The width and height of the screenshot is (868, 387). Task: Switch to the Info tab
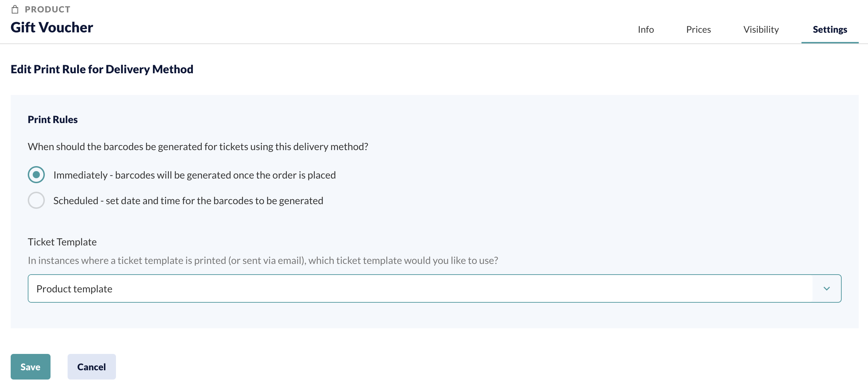click(646, 30)
